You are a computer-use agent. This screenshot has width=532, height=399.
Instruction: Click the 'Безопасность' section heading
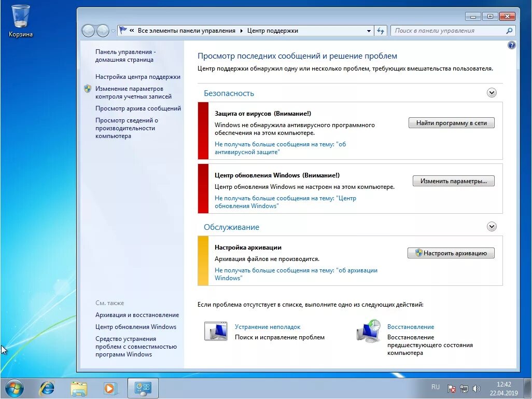[229, 93]
